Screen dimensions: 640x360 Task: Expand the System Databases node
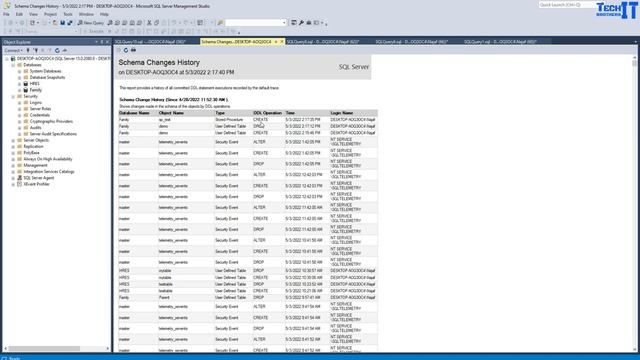pyautogui.click(x=19, y=71)
